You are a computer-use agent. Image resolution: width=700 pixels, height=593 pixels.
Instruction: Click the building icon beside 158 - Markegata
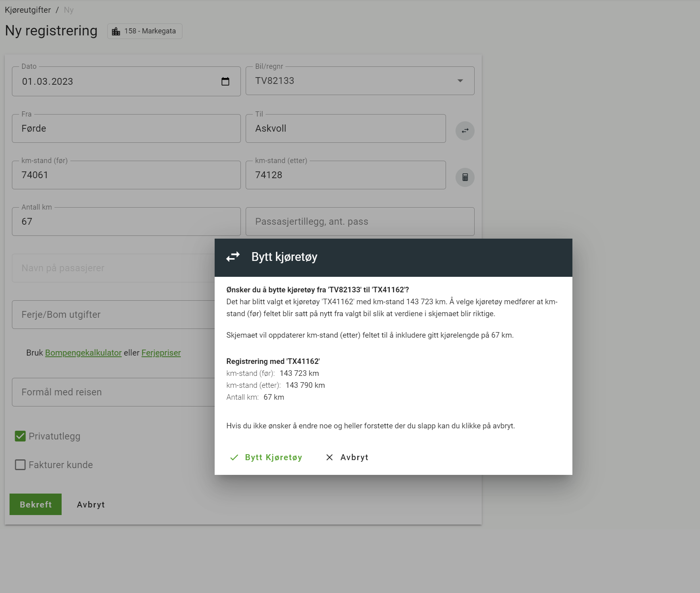tap(116, 31)
